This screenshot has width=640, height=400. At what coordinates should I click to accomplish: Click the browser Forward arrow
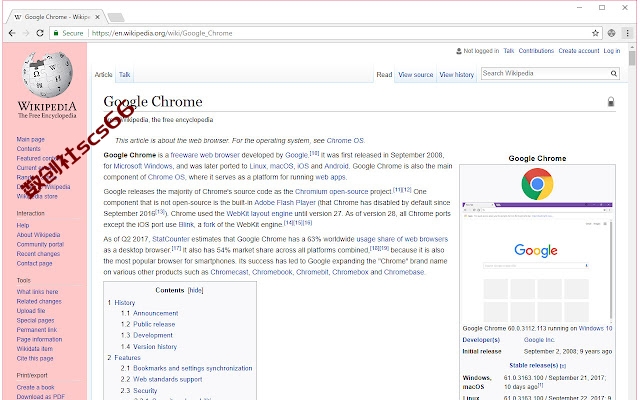tap(26, 33)
